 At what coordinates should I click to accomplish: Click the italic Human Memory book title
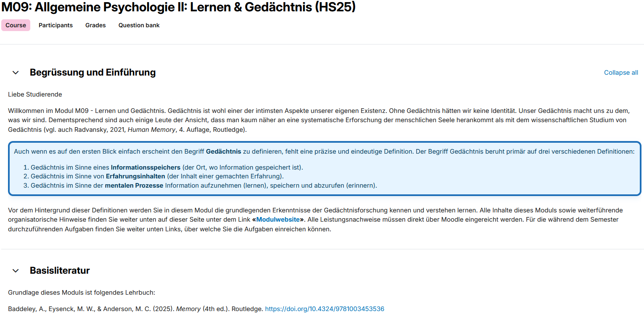tap(151, 130)
